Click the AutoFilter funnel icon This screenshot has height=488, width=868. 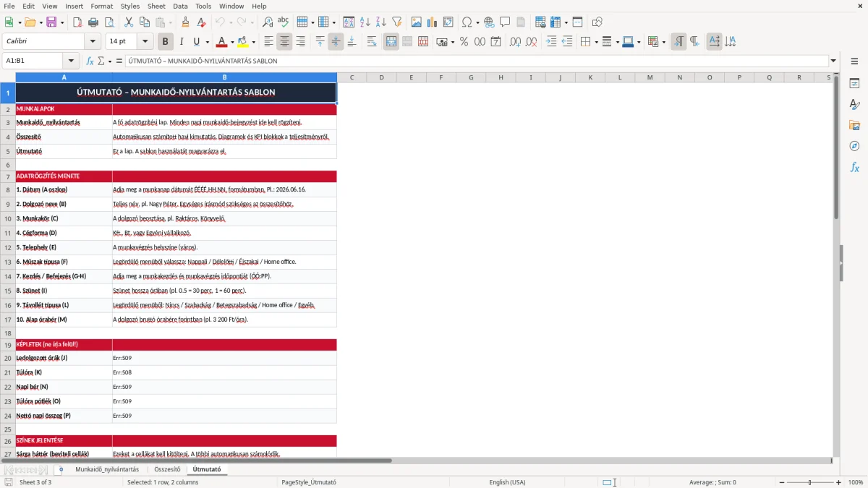coord(397,22)
